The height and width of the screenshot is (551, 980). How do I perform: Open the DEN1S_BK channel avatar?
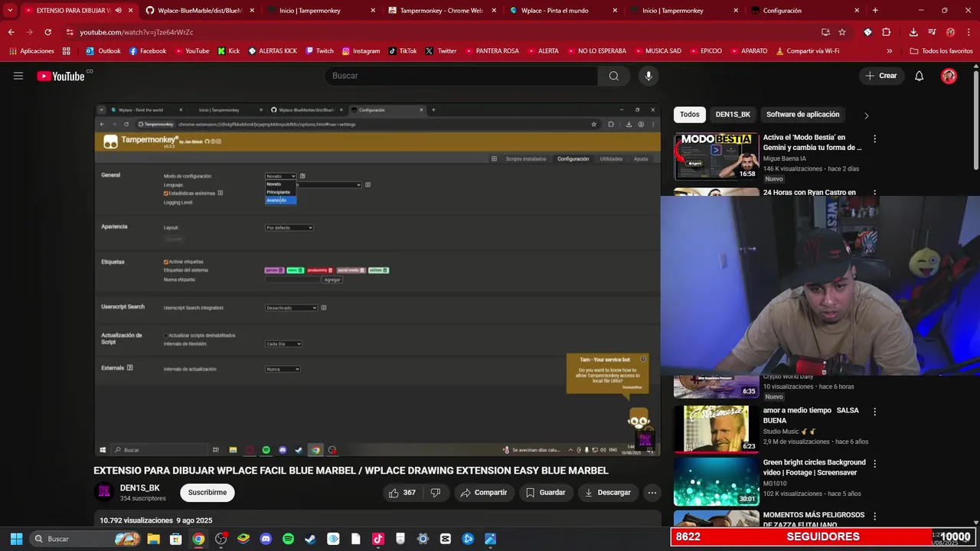[x=104, y=492]
